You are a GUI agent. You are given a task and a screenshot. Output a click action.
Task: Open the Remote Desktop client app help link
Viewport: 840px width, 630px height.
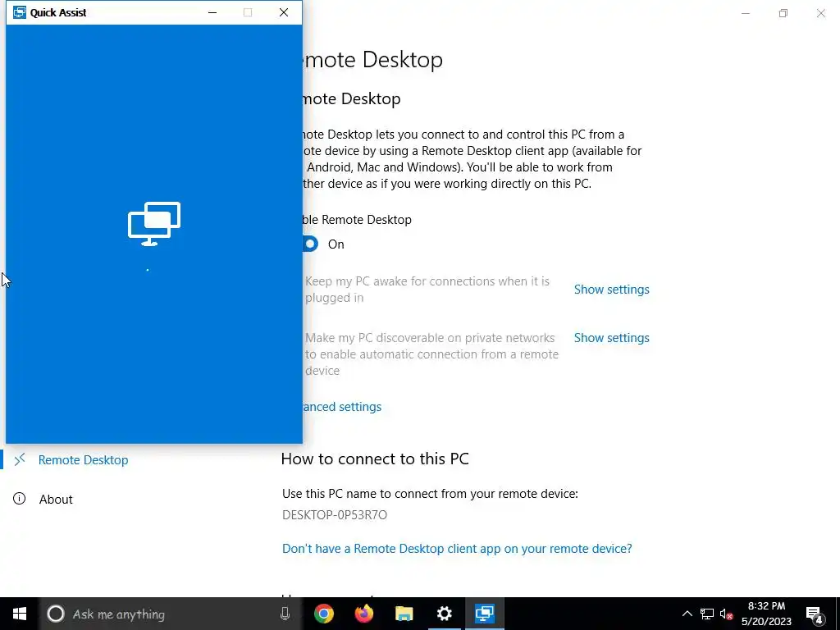[x=457, y=549]
